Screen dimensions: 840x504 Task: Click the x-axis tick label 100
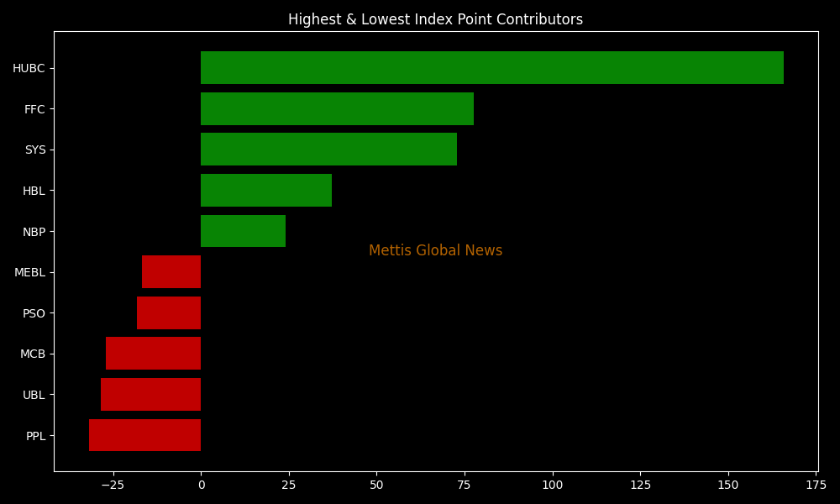pyautogui.click(x=553, y=486)
